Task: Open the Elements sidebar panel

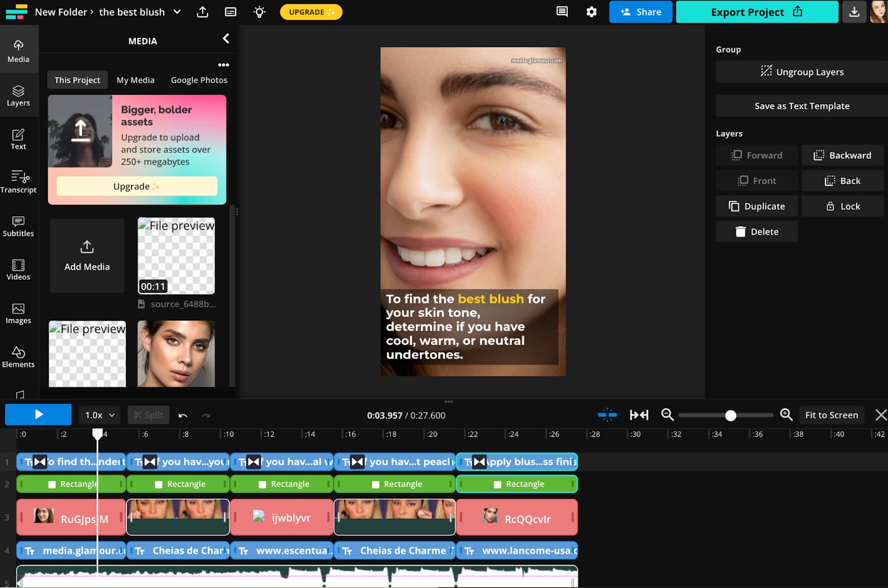Action: 18,357
